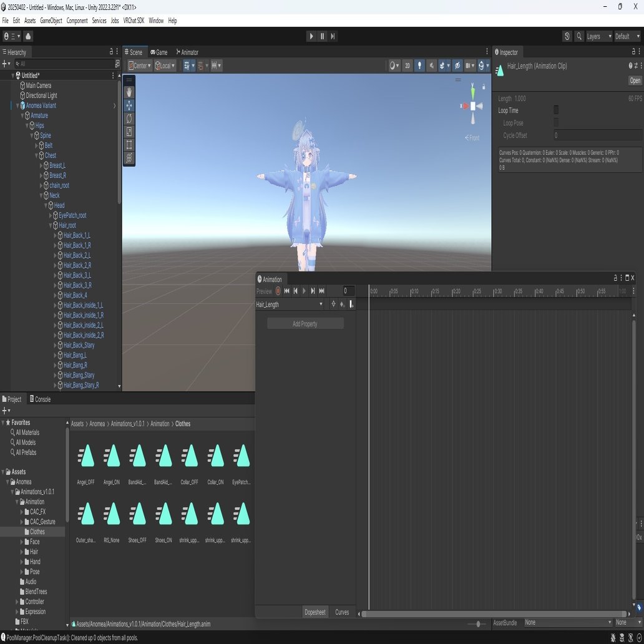This screenshot has height=644, width=644.
Task: Adjust the project icon size slider
Action: [x=479, y=624]
